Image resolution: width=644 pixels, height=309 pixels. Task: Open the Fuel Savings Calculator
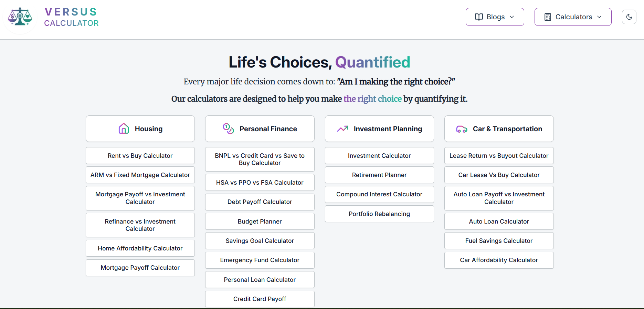point(499,241)
